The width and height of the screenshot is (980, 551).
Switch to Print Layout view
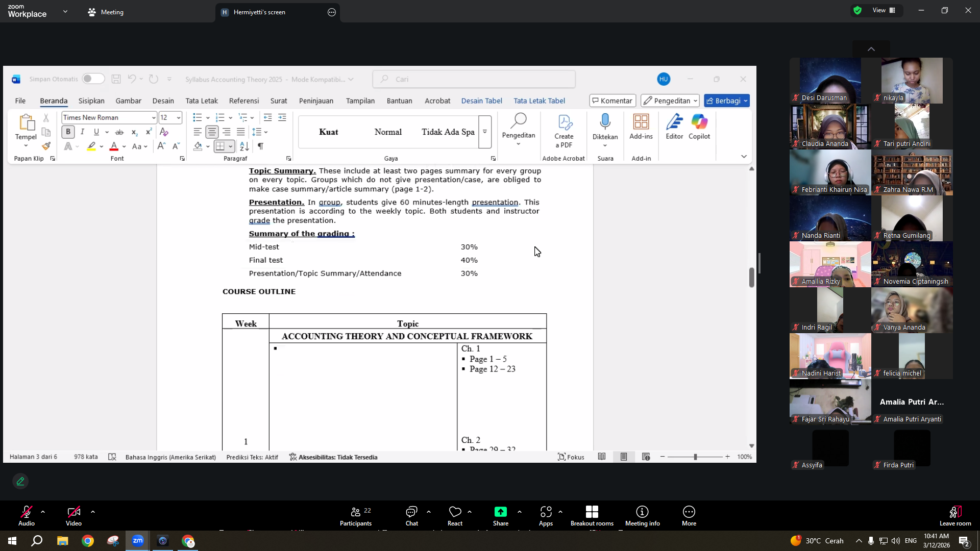coord(624,457)
